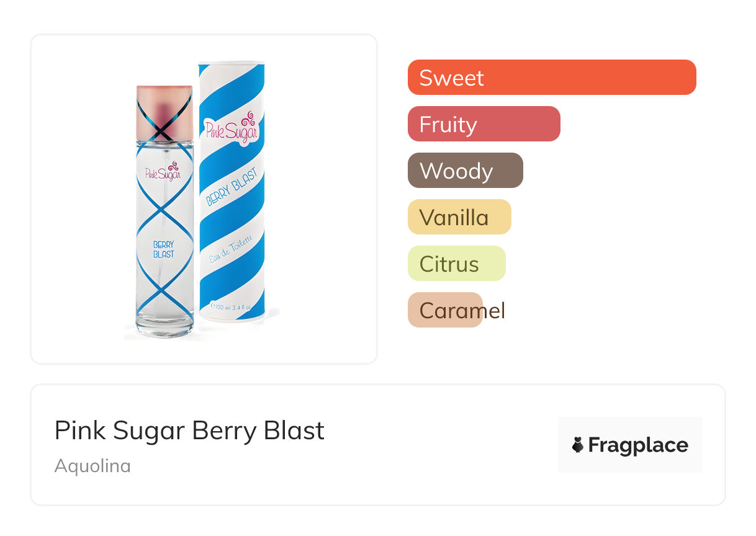
Task: Select the Sweet accord bar
Action: pyautogui.click(x=551, y=78)
